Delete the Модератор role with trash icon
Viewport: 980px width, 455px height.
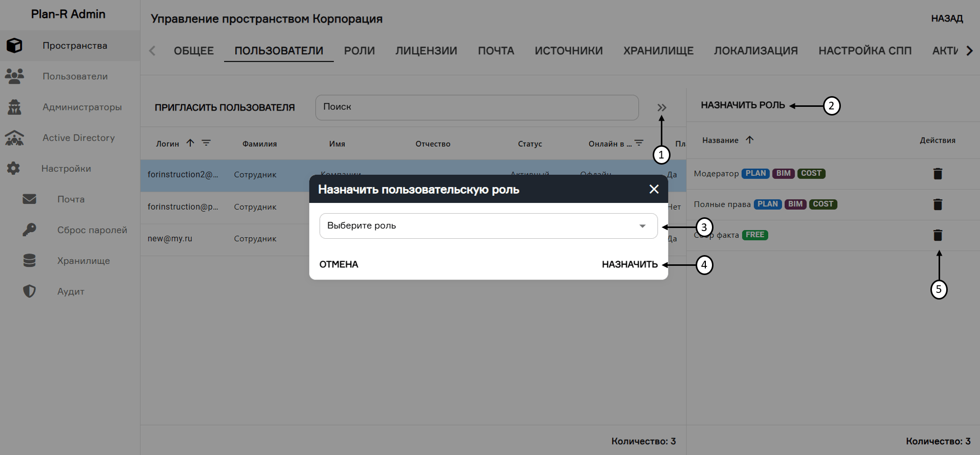(938, 174)
